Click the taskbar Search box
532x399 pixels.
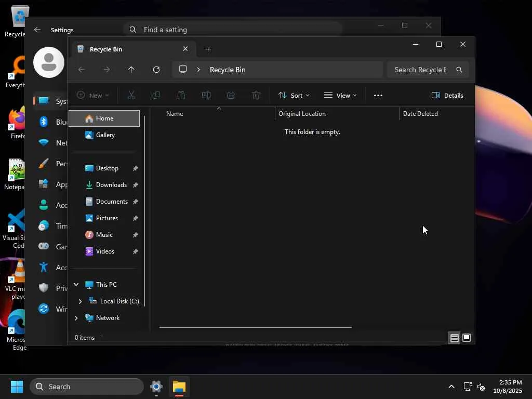point(87,387)
